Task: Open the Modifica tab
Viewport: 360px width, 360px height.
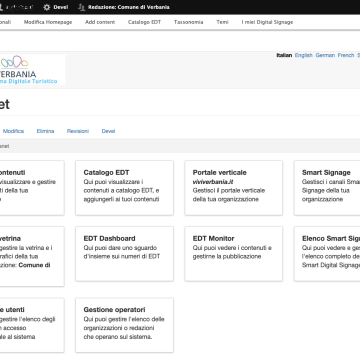Action: pos(13,131)
